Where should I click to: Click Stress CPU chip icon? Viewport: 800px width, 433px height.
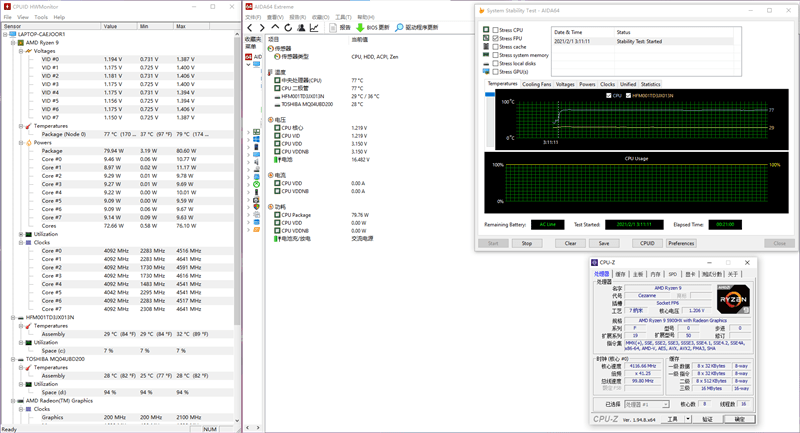(x=486, y=30)
